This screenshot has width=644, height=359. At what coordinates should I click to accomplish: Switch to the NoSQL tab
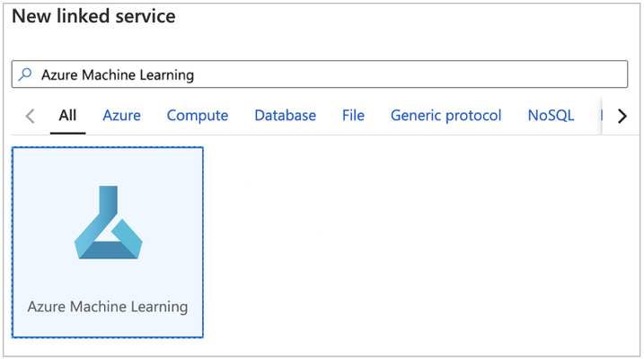pos(551,115)
